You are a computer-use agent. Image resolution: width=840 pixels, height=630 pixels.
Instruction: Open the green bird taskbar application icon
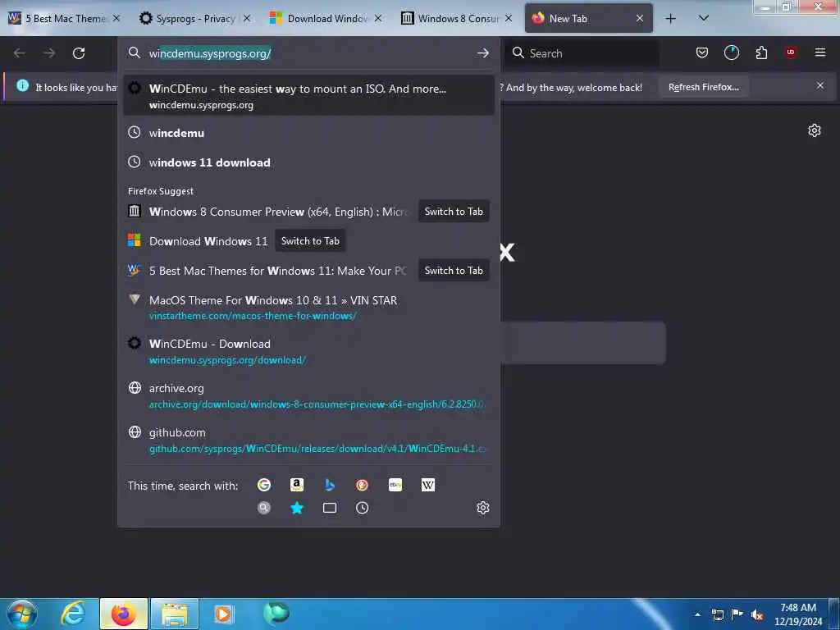pos(276,614)
